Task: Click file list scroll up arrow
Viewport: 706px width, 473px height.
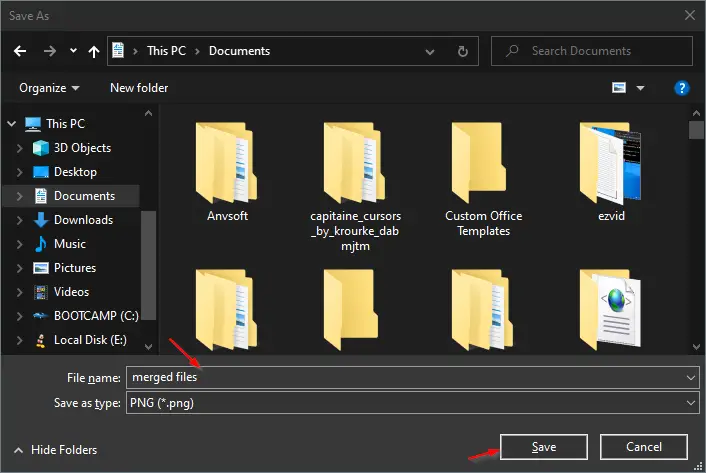Action: tap(696, 113)
